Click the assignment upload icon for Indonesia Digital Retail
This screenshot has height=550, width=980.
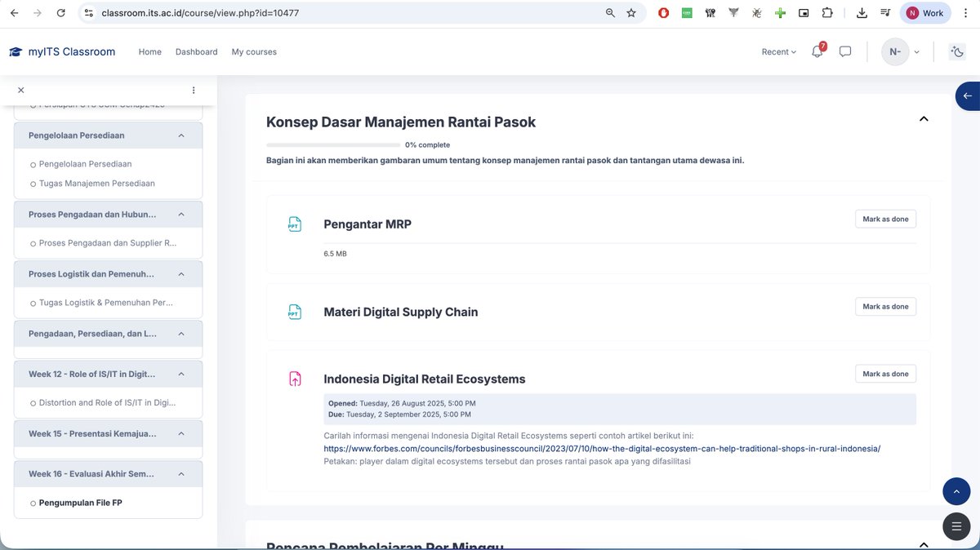[x=295, y=379]
